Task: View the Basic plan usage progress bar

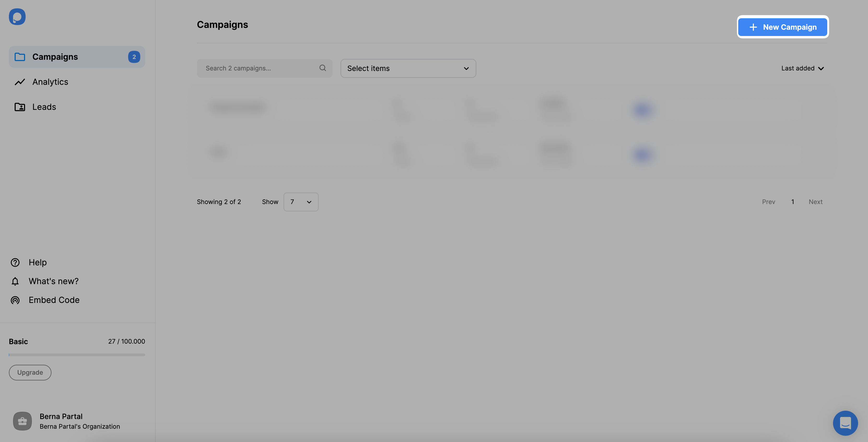Action: (77, 354)
